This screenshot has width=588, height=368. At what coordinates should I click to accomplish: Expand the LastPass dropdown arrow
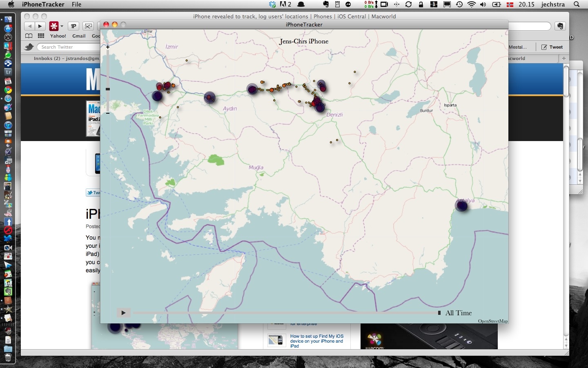pos(62,26)
